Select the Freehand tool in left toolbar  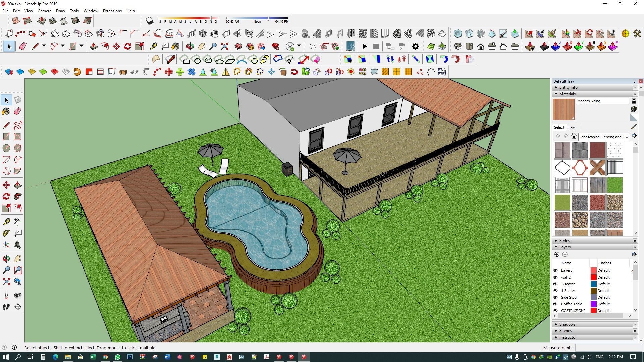[18, 125]
